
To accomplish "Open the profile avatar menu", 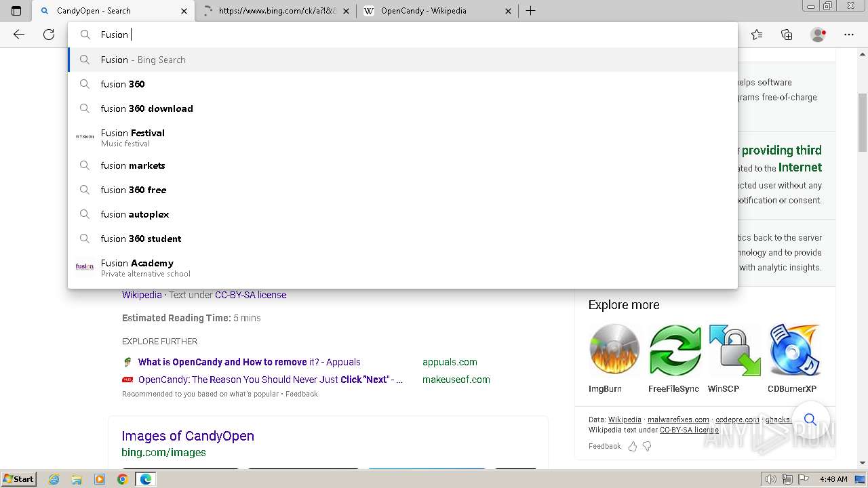I will pos(818,35).
